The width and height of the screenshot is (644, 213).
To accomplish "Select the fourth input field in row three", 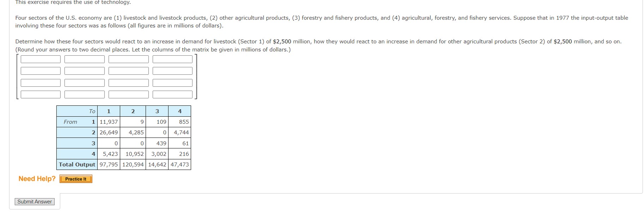I will tap(172, 83).
